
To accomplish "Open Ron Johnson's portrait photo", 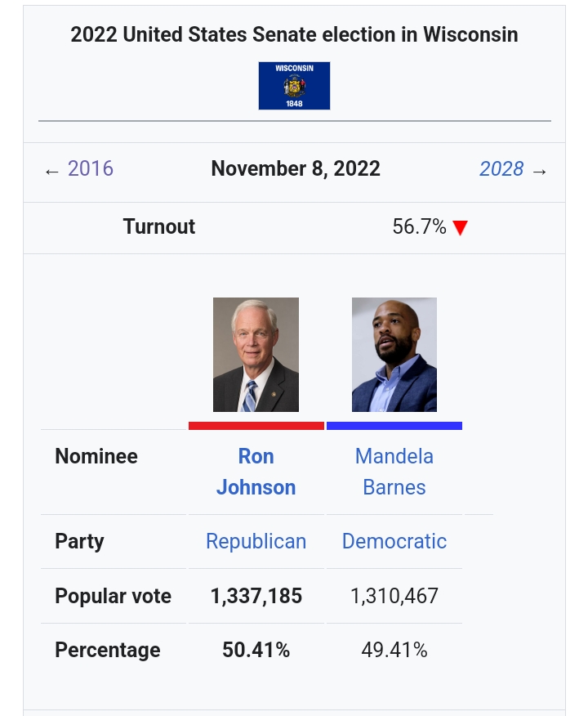I will 256,355.
